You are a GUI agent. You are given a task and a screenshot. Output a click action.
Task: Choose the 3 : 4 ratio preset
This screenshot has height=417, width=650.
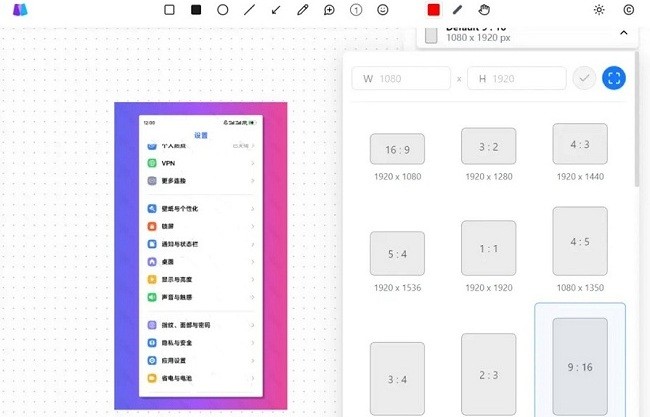tap(397, 379)
